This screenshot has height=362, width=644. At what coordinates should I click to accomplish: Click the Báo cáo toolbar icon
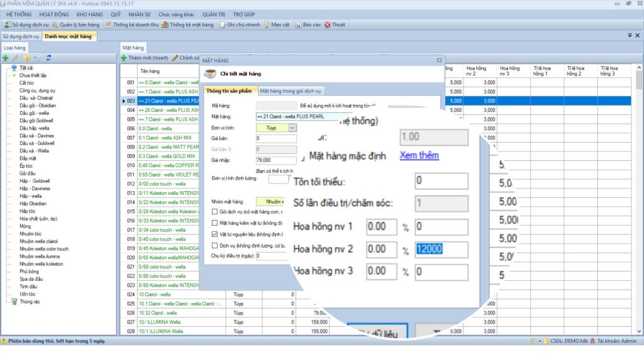click(x=298, y=25)
